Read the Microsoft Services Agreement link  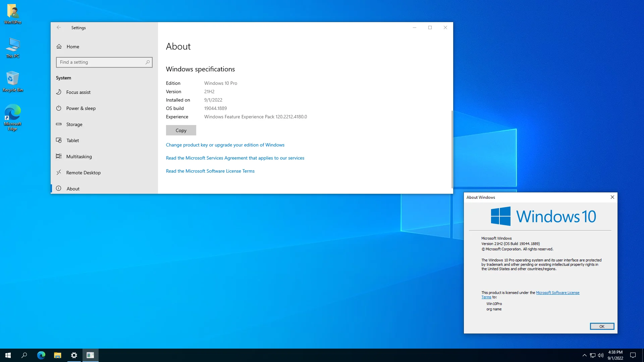pyautogui.click(x=235, y=158)
